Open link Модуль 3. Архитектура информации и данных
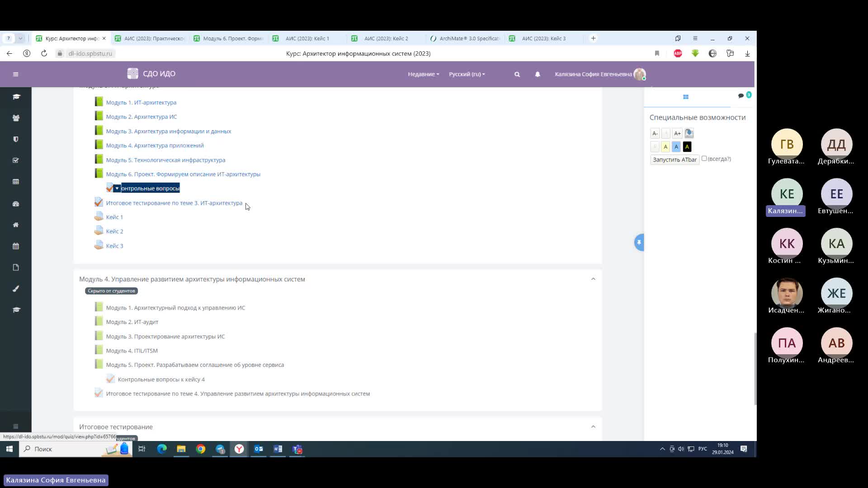This screenshot has width=868, height=488. tap(169, 131)
